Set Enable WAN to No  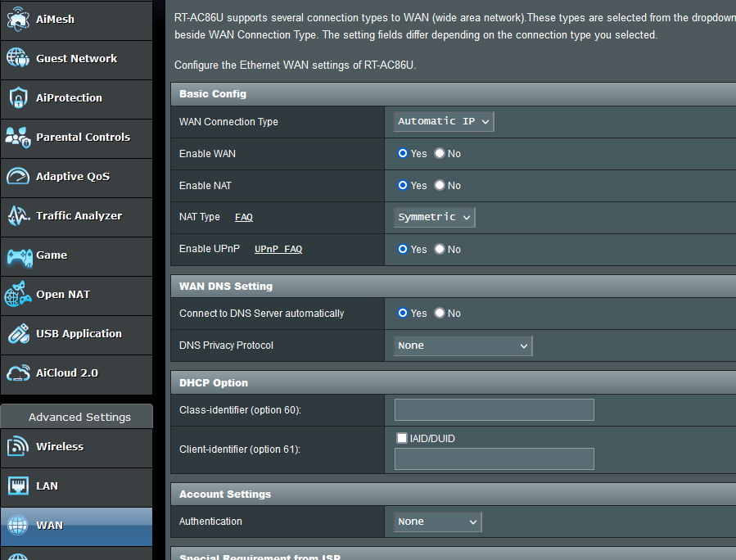click(440, 153)
